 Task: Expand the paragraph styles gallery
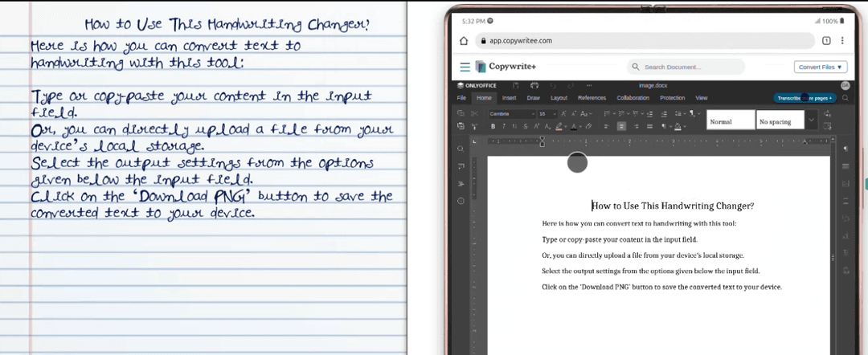[812, 120]
